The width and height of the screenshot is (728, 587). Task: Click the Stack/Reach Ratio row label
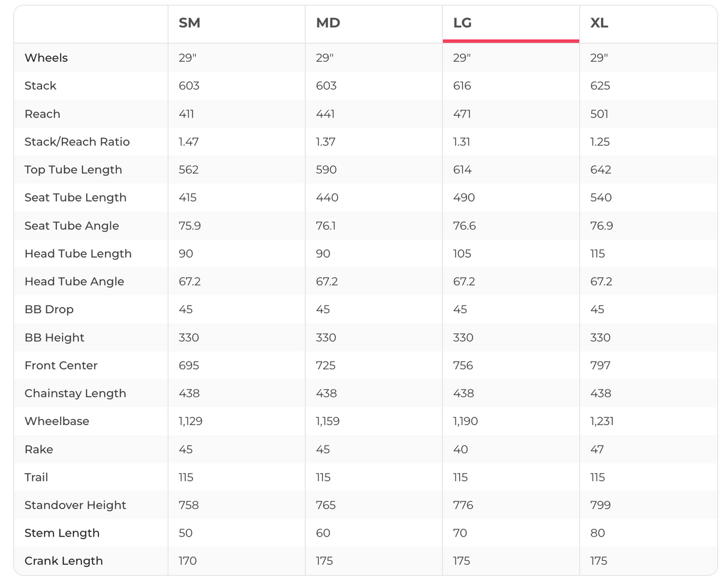point(77,142)
